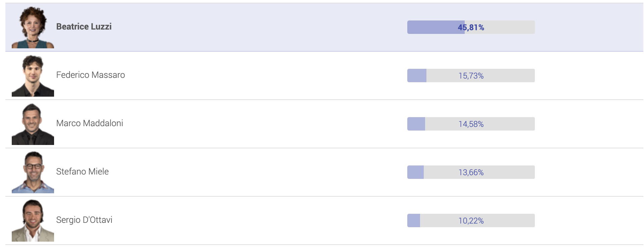Viewport: 644px width, 247px height.
Task: Click Sergio D'Ottavi's portrait photo
Action: pyautogui.click(x=33, y=220)
